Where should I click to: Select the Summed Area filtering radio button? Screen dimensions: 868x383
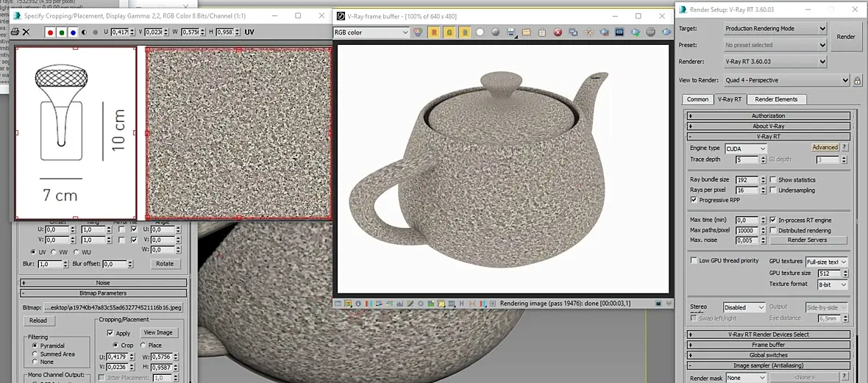35,354
